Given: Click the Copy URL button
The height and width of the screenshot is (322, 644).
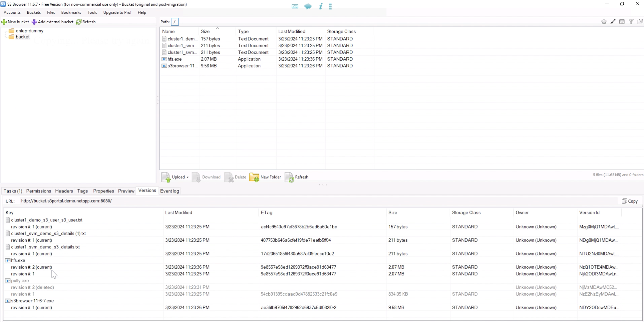Looking at the screenshot, I should pyautogui.click(x=630, y=201).
